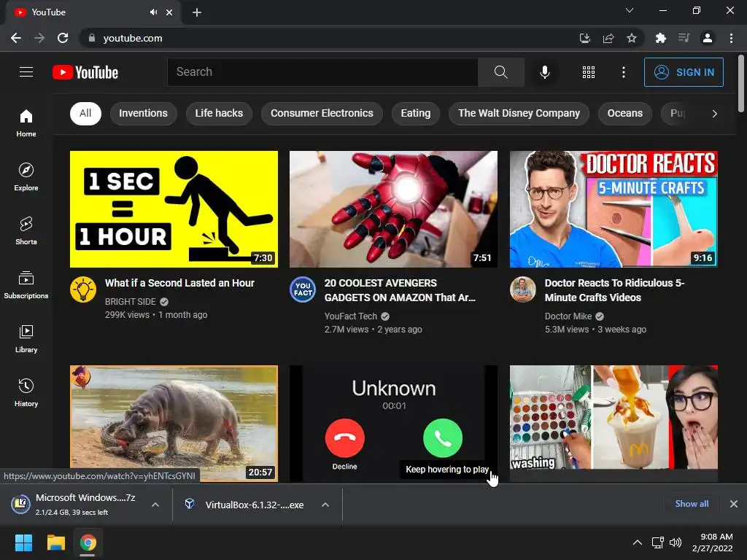Close the downloads bar
Viewport: 747px width, 560px height.
click(734, 504)
